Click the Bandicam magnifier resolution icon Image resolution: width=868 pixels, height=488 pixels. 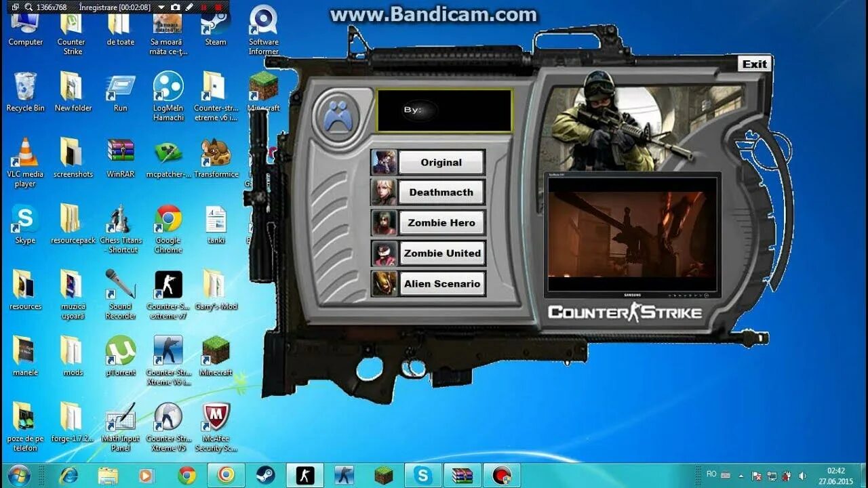point(28,7)
